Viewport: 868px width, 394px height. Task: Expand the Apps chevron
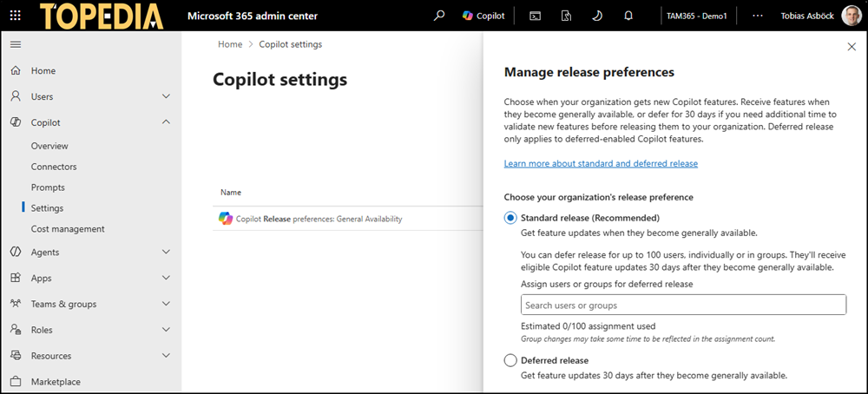point(166,278)
